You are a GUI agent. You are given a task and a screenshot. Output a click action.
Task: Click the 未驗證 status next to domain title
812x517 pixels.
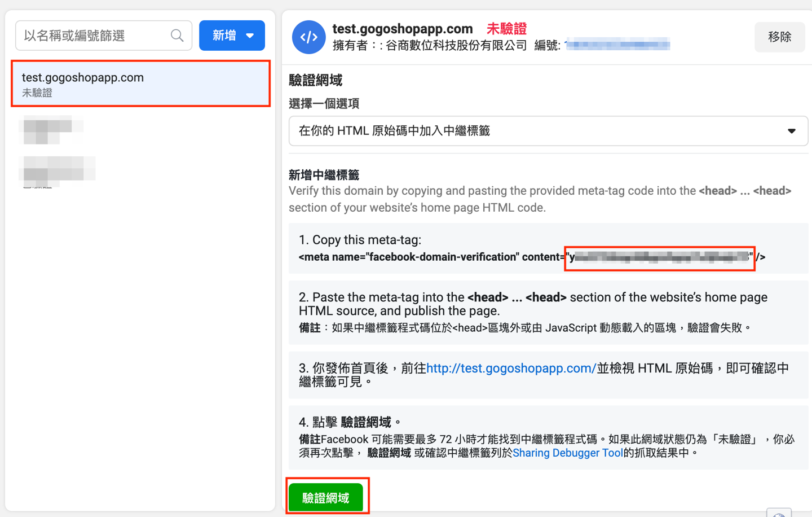(506, 29)
